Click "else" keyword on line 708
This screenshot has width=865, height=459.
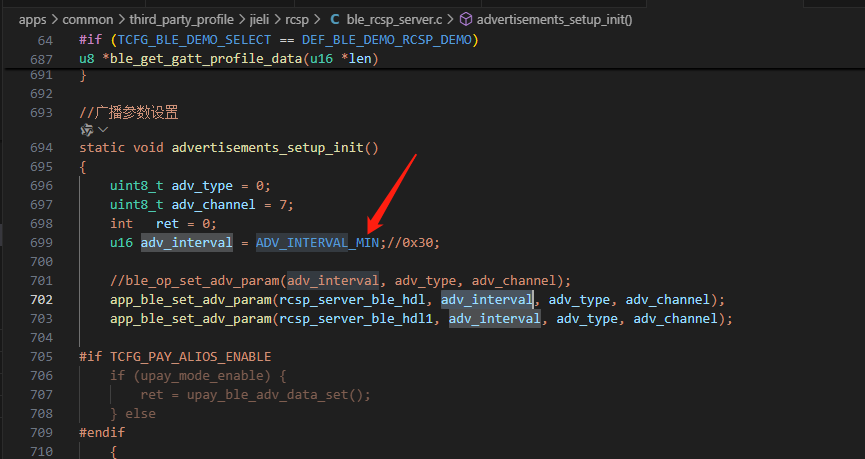pos(140,414)
